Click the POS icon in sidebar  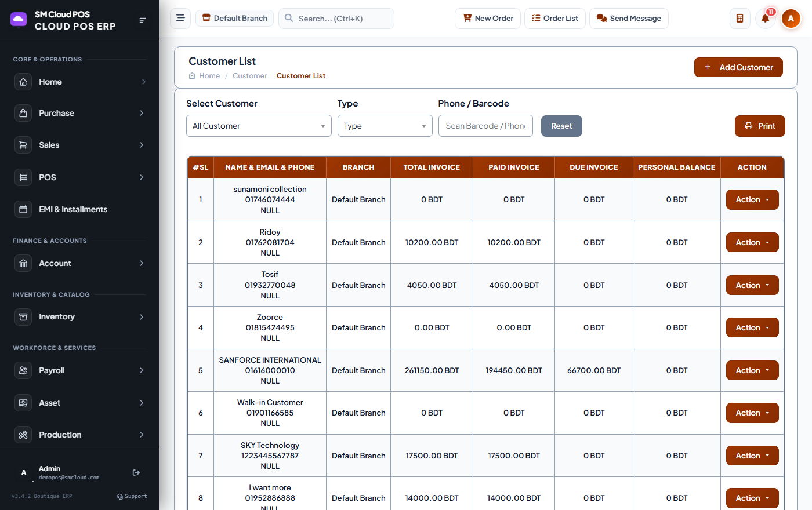(x=23, y=177)
